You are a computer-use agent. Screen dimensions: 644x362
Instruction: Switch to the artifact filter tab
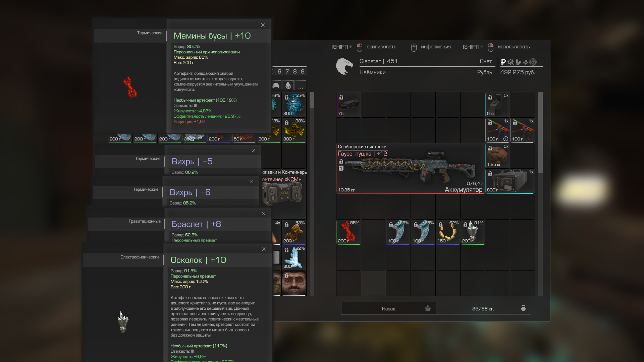point(288,85)
